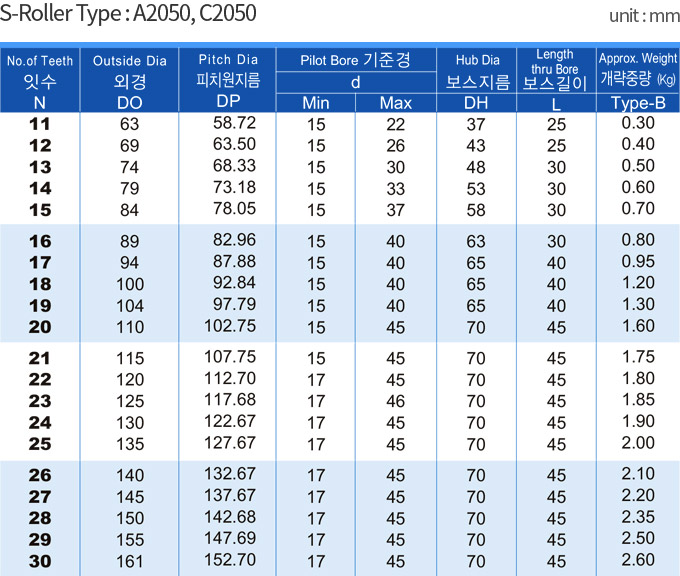Select weight value 2.60

(x=638, y=560)
